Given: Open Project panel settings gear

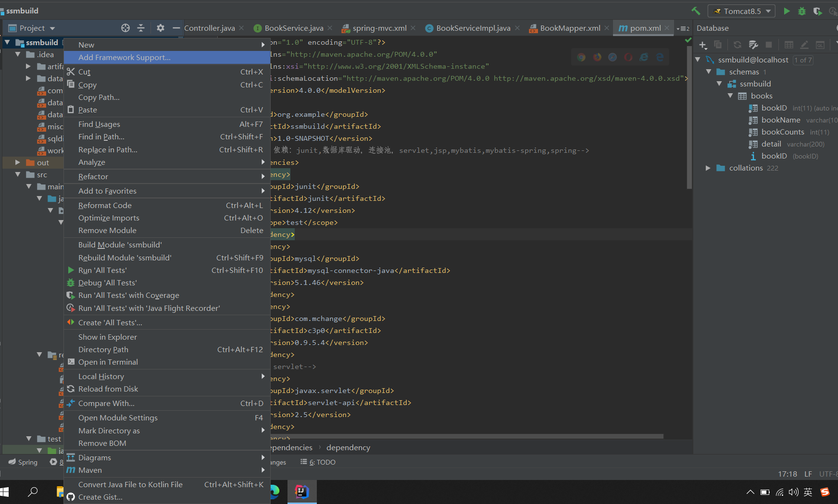Looking at the screenshot, I should point(161,28).
